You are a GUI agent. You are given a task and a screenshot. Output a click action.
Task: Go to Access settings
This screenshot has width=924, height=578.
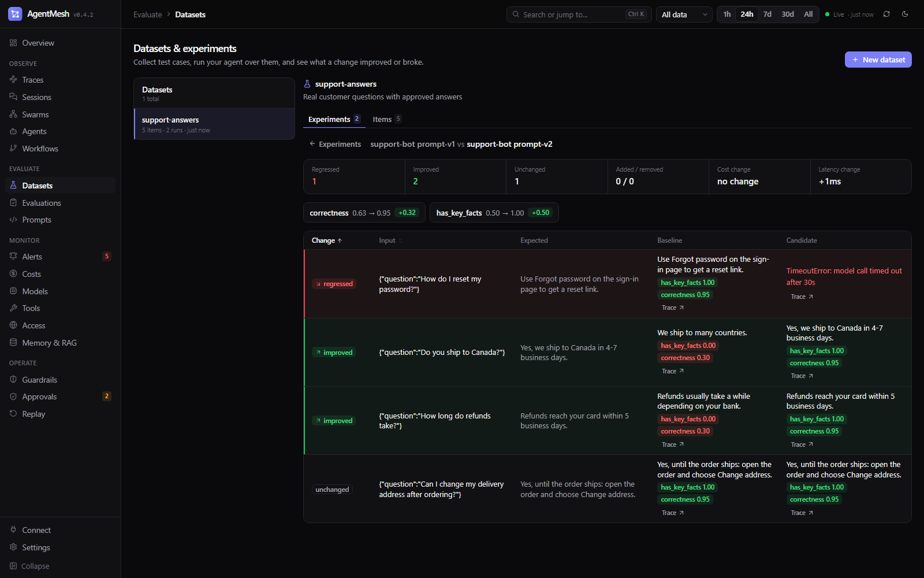pos(60,325)
